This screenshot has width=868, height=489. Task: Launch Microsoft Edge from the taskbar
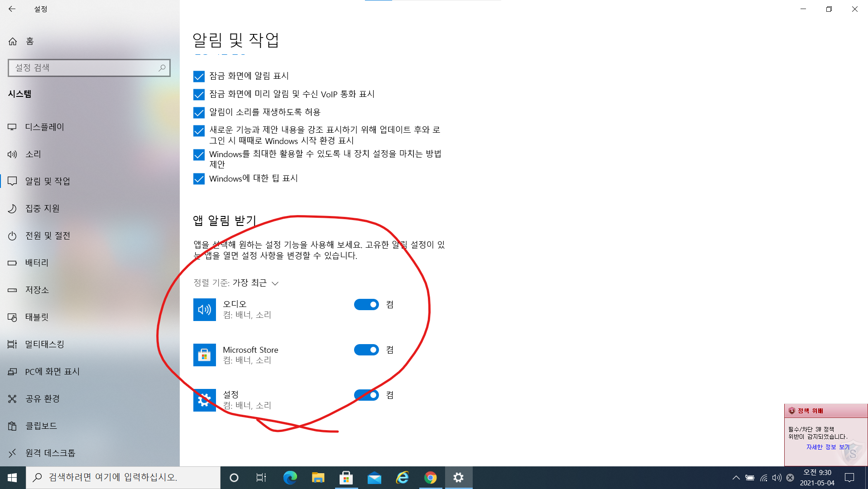(x=290, y=477)
